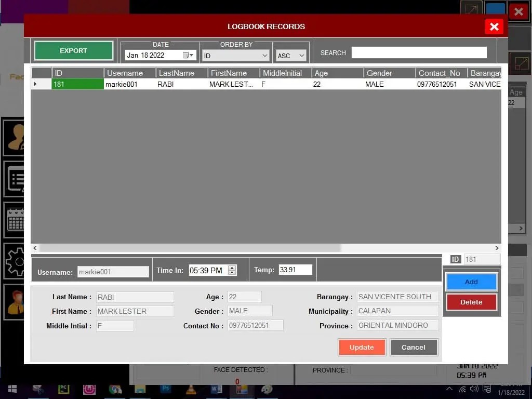Viewport: 532px width, 399px height.
Task: Click the Middle Initial field F
Action: pyautogui.click(x=115, y=326)
